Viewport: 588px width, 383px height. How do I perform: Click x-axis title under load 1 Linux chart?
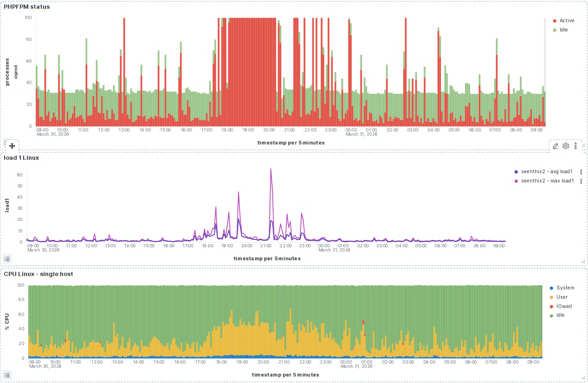click(267, 258)
